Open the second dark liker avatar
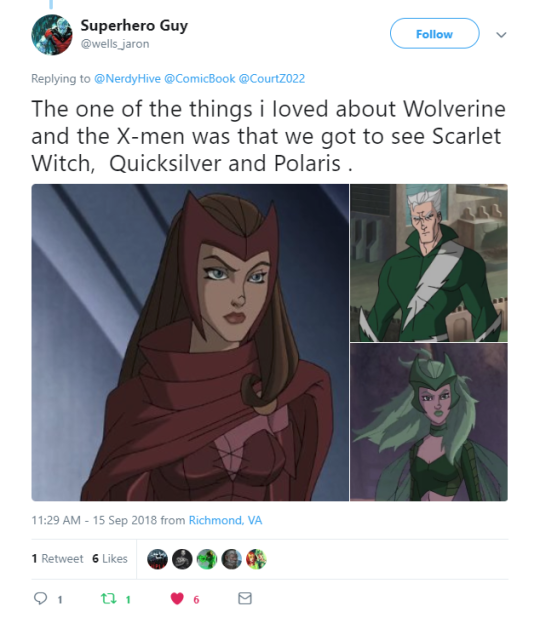Image resolution: width=540 pixels, height=629 pixels. click(182, 559)
